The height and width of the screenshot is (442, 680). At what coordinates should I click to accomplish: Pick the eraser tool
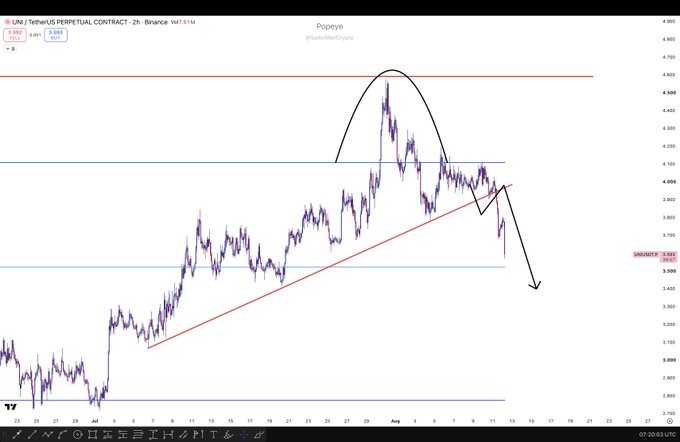pyautogui.click(x=259, y=434)
